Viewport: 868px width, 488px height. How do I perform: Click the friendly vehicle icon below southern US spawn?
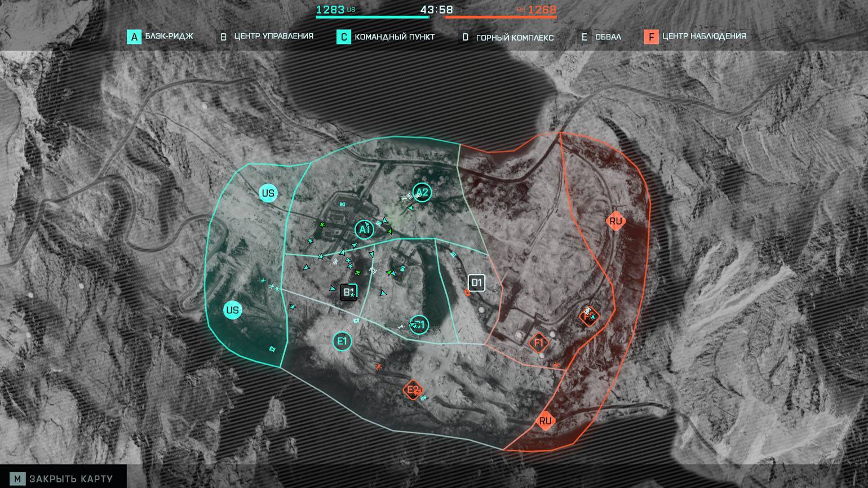coord(273,349)
